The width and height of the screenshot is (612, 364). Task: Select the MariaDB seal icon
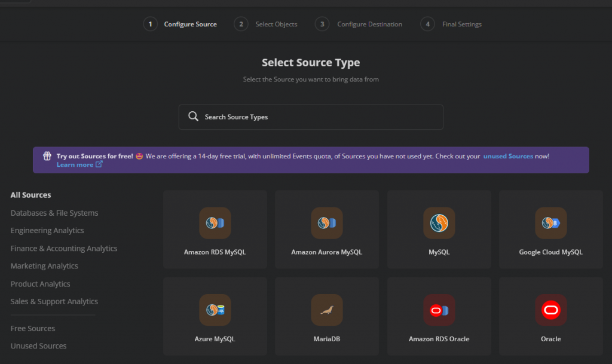pyautogui.click(x=327, y=310)
